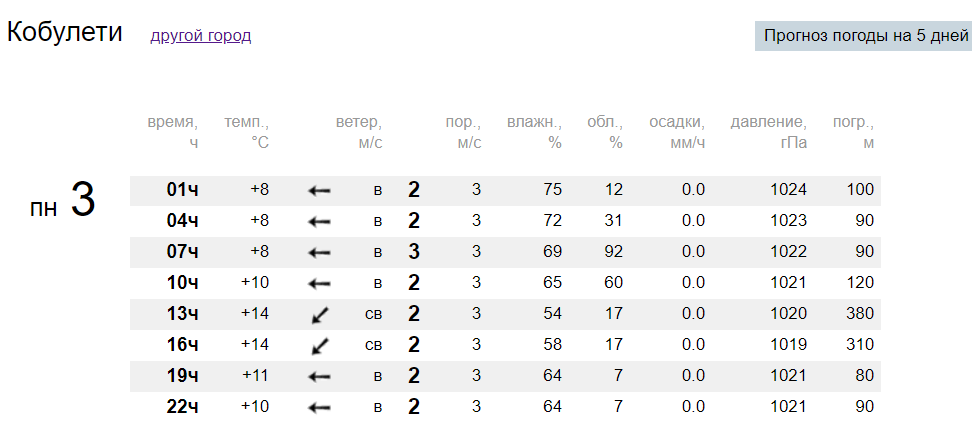The height and width of the screenshot is (438, 972).
Task: Click pressure value 1024 in 01ч row
Action: pyautogui.click(x=789, y=190)
